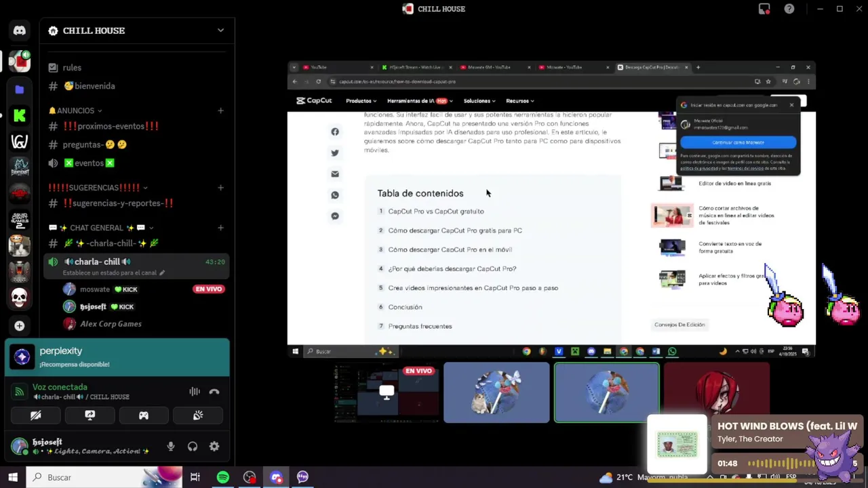Open the green K server icon

coord(19,116)
